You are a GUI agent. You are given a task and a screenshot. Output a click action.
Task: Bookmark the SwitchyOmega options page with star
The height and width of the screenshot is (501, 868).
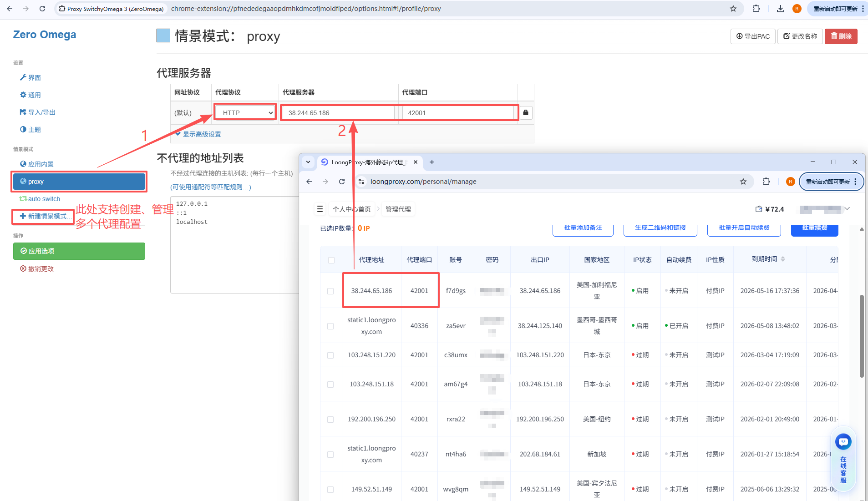pos(733,9)
